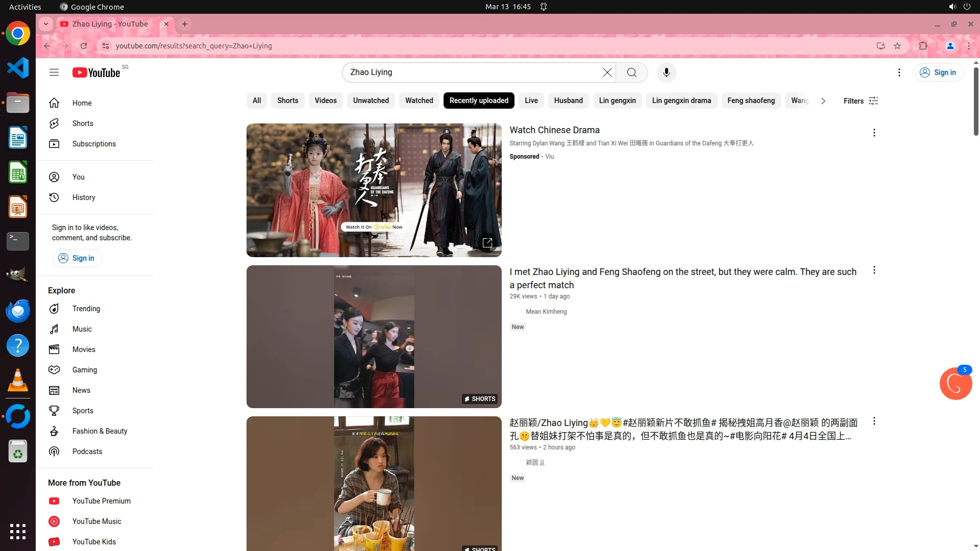Clear the search box text
Viewport: 980px width, 551px height.
[x=607, y=72]
